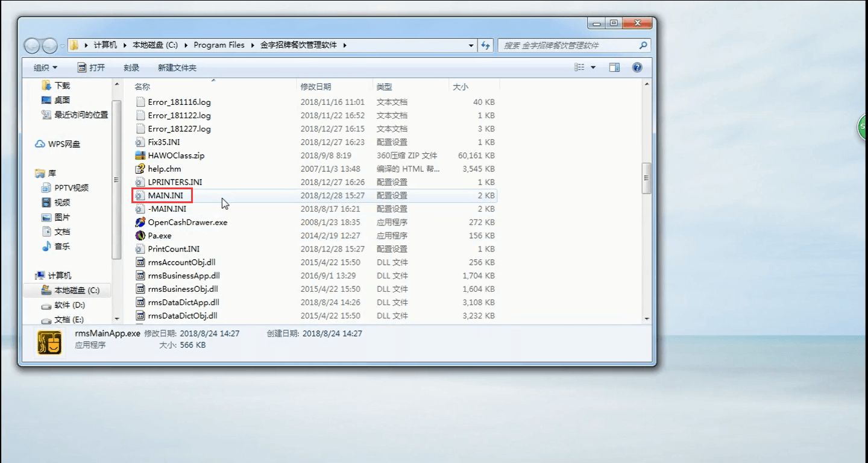Click the file list vertical scrollbar

(647, 178)
